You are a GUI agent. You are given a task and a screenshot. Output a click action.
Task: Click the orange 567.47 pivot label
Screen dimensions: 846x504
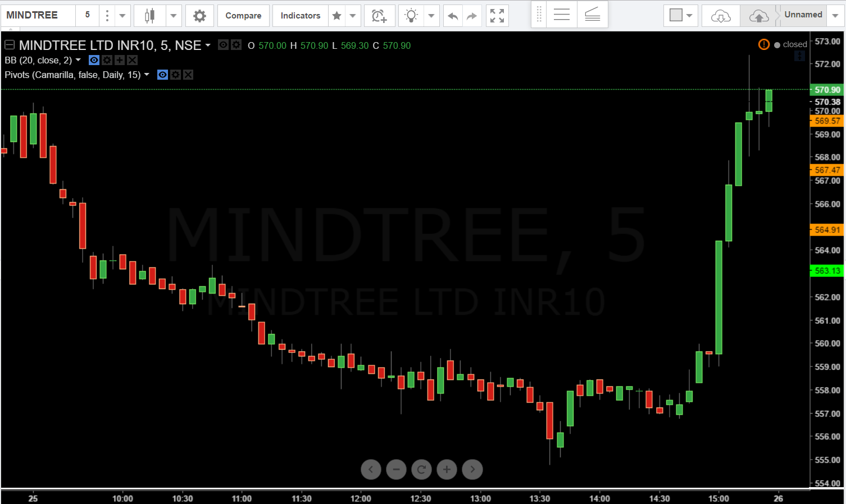(x=827, y=170)
